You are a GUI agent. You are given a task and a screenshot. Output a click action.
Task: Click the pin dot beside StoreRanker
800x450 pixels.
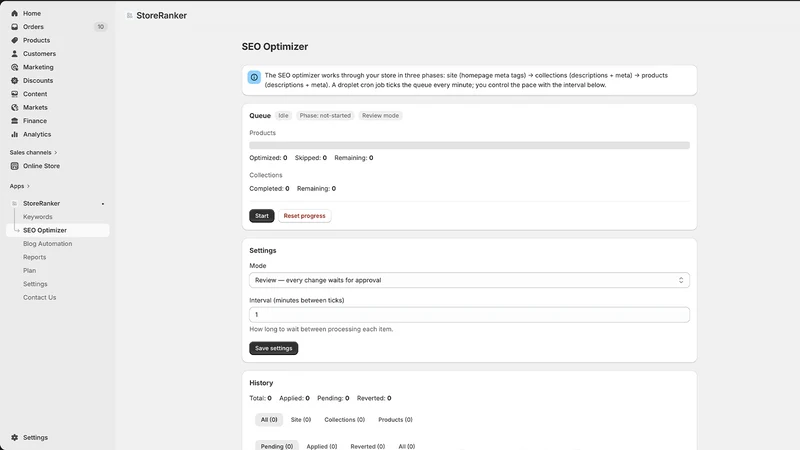(x=103, y=204)
